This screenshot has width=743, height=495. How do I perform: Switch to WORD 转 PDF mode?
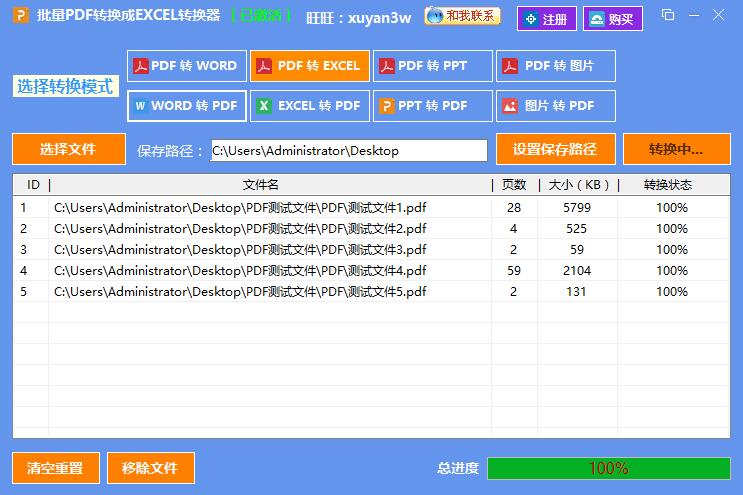(x=187, y=105)
